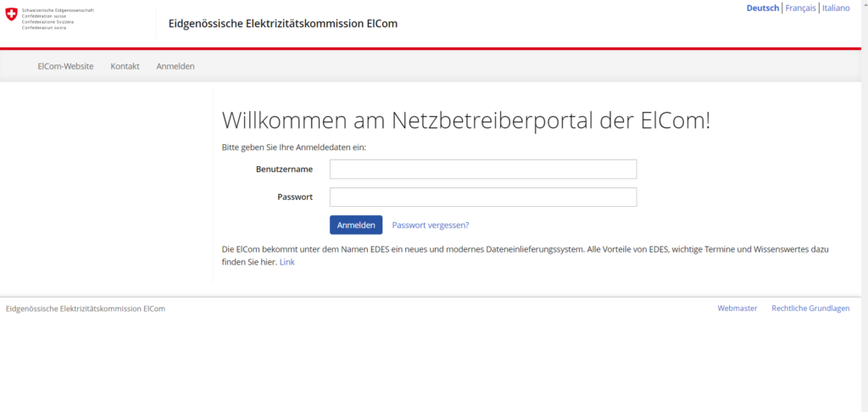Follow the EDES information Link
The height and width of the screenshot is (412, 868).
(287, 262)
